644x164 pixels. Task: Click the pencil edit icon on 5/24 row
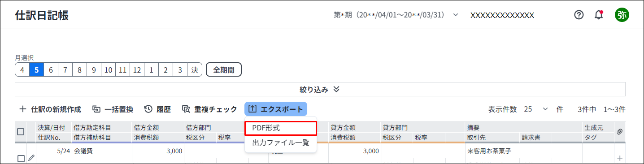pyautogui.click(x=31, y=158)
